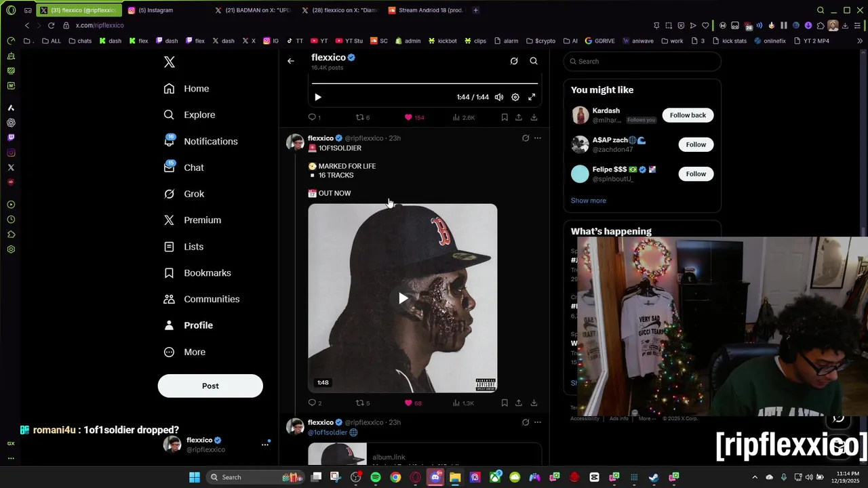Open Spotify from the taskbar
The image size is (868, 488).
point(376,477)
